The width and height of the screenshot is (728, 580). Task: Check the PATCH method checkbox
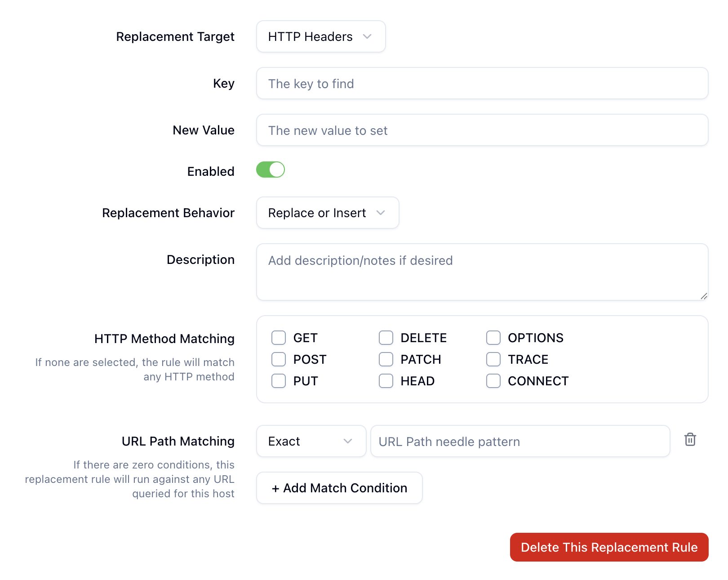tap(386, 359)
